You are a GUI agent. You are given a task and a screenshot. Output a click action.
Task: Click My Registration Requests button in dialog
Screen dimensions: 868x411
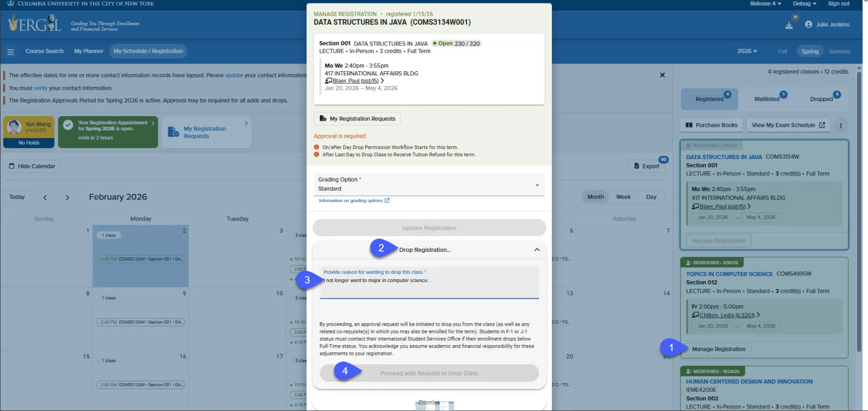pyautogui.click(x=357, y=119)
